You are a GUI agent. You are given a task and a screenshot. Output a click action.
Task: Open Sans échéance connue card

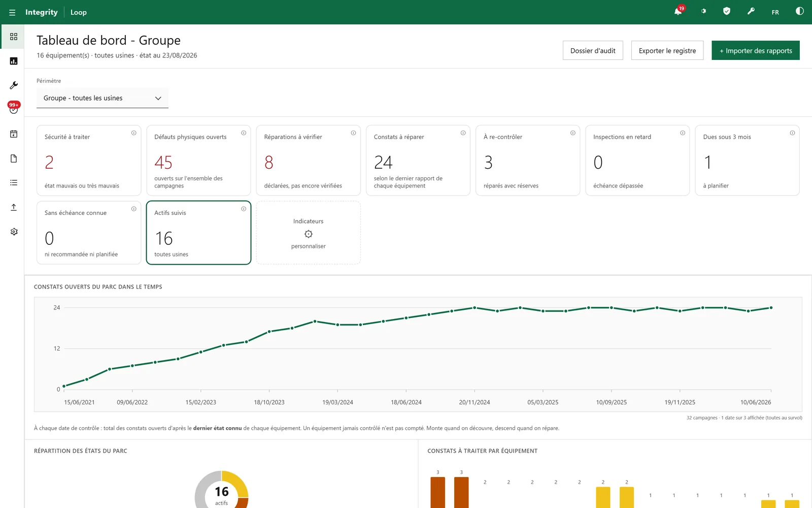coord(89,233)
